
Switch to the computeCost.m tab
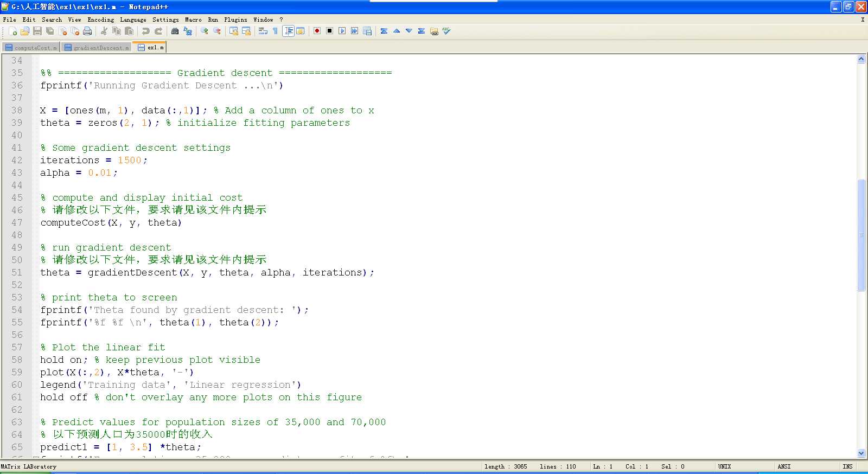31,48
